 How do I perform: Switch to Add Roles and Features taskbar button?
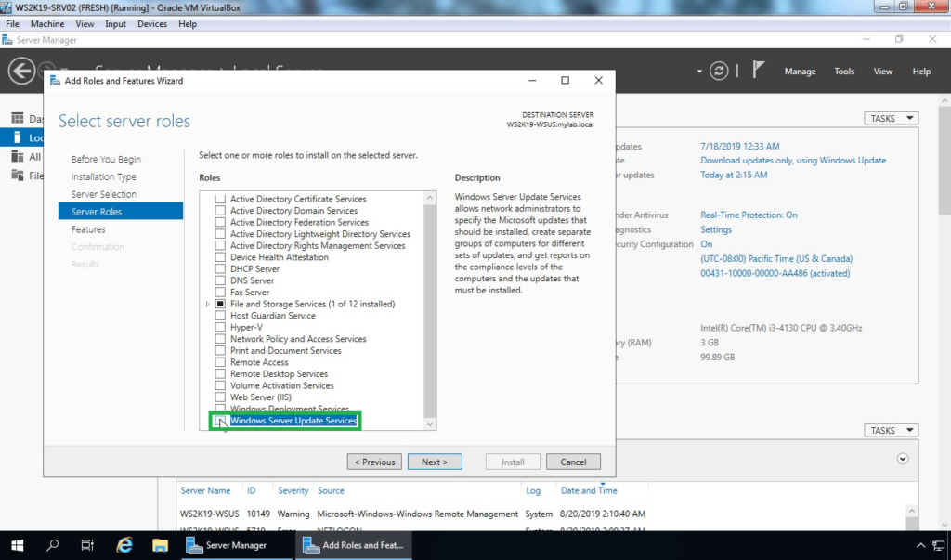click(354, 545)
